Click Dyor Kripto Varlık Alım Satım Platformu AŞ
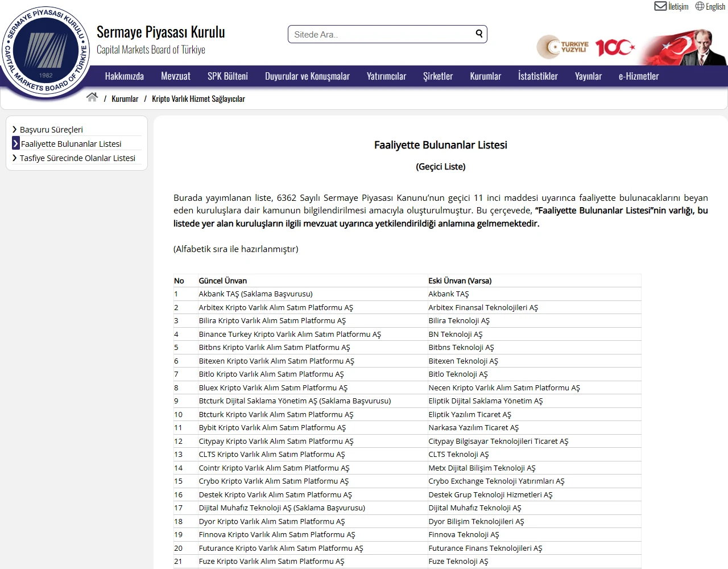Image resolution: width=728 pixels, height=569 pixels. pos(272,522)
